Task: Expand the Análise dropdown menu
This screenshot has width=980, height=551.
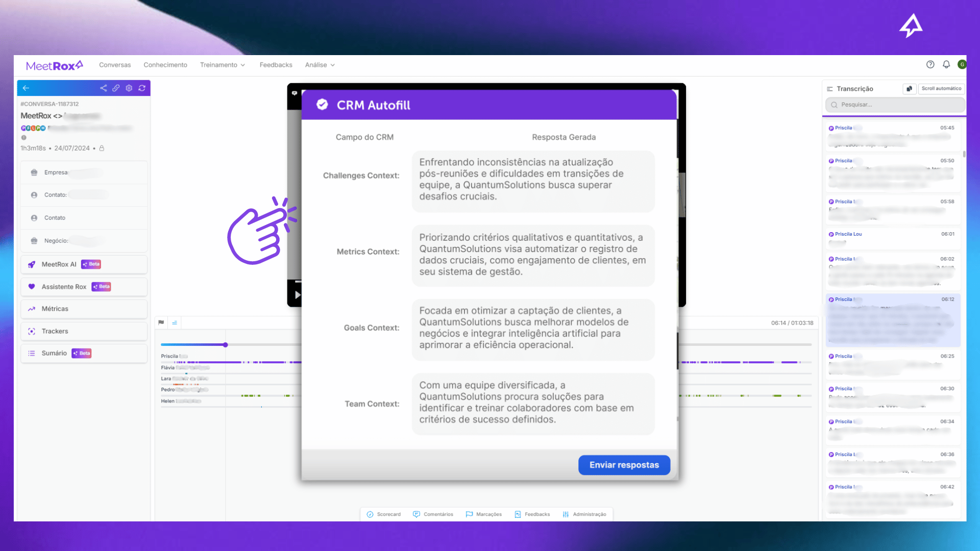Action: (x=320, y=65)
